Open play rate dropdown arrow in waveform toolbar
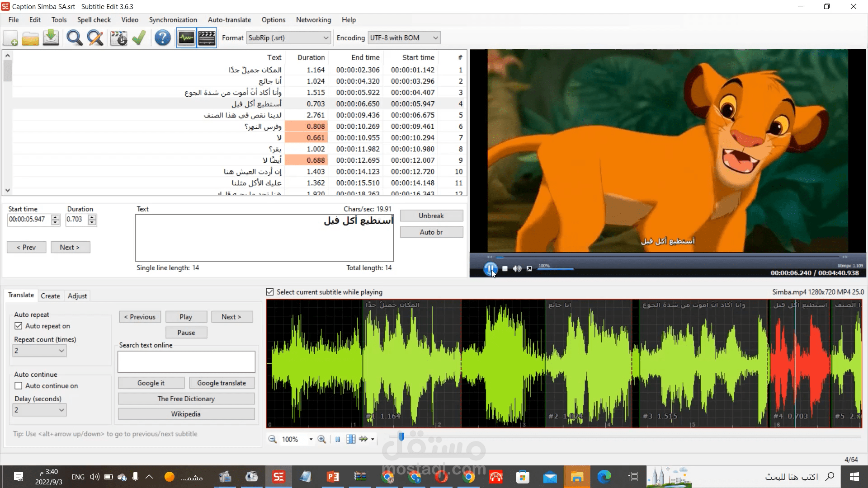 point(373,439)
